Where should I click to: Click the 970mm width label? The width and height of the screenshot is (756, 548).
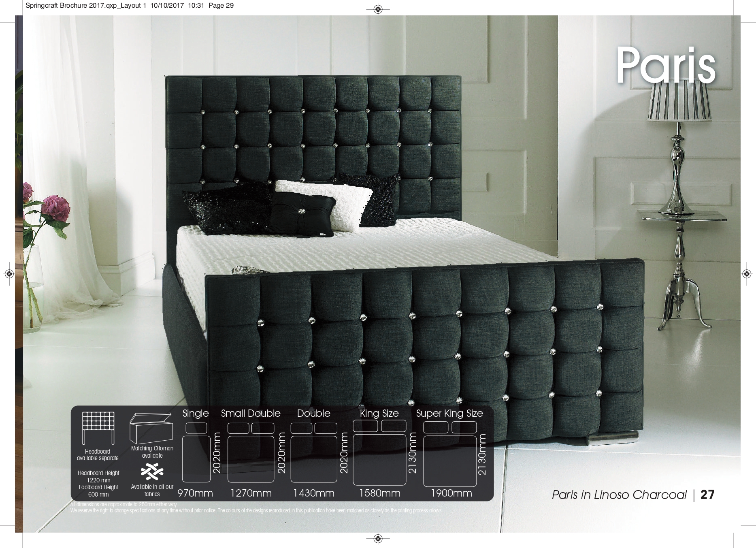195,493
